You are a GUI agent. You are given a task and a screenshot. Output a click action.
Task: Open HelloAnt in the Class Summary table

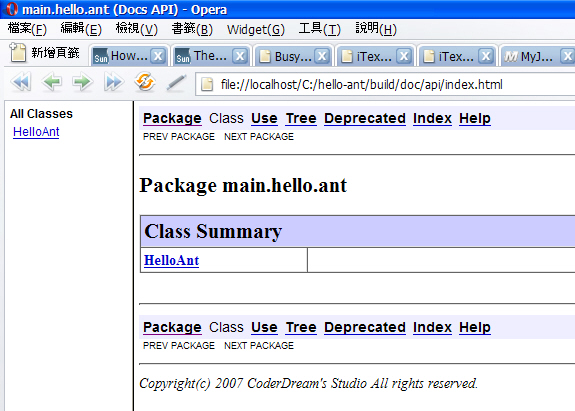click(171, 260)
